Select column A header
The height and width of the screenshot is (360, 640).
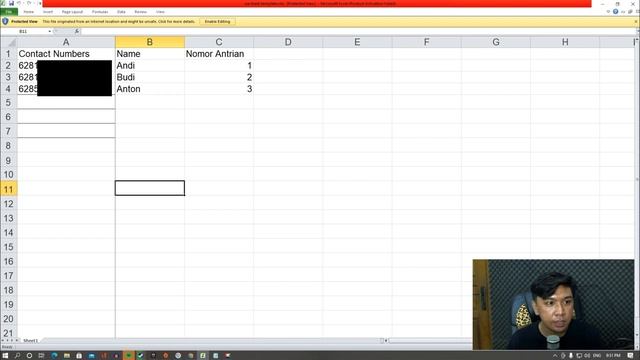coord(66,42)
